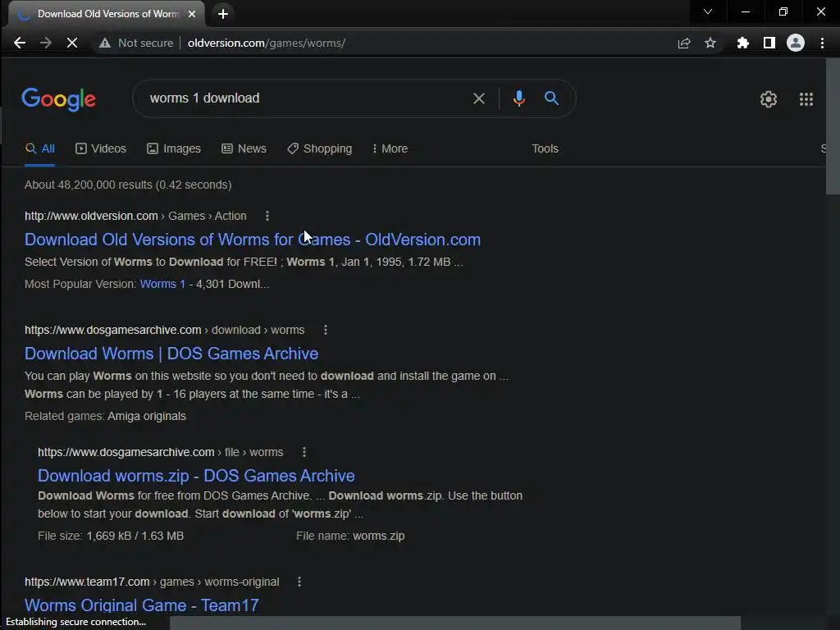Image resolution: width=840 pixels, height=630 pixels.
Task: Open options for the dosgamesarchive file result
Action: [x=304, y=452]
